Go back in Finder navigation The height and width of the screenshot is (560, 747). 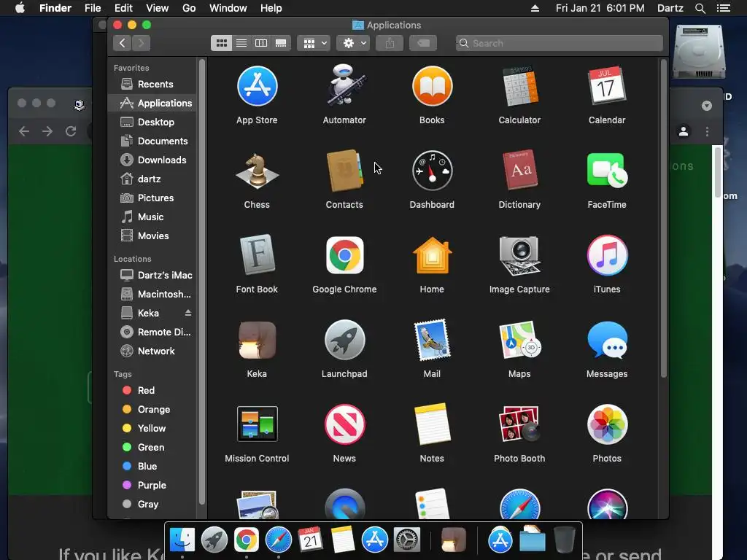click(x=123, y=43)
